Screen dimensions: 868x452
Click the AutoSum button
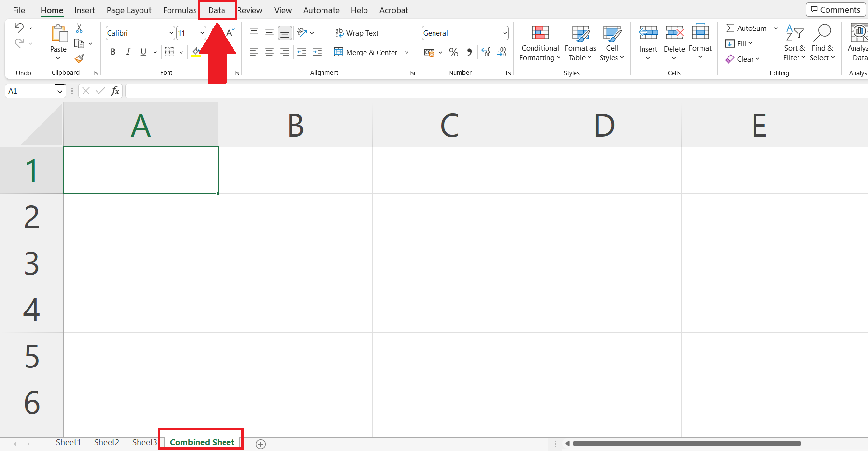point(746,28)
